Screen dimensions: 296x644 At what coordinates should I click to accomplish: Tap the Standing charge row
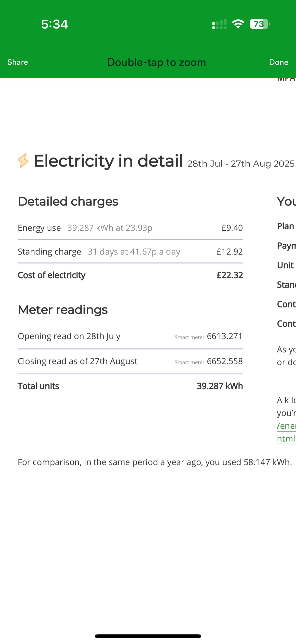click(130, 252)
